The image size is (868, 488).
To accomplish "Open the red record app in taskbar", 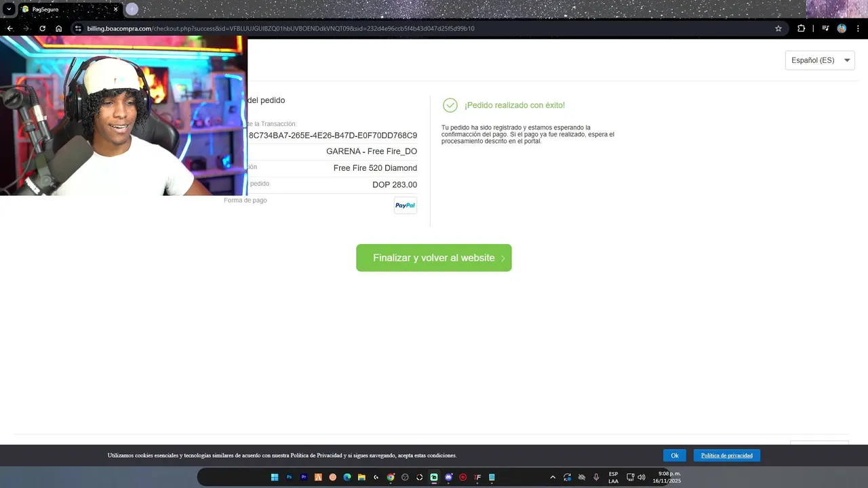I will coord(463,477).
